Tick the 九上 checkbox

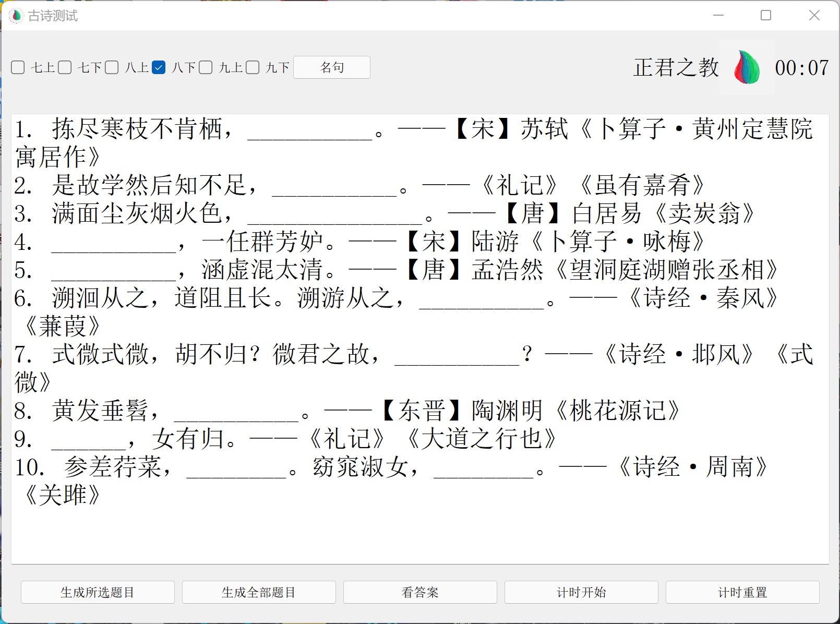tap(206, 68)
